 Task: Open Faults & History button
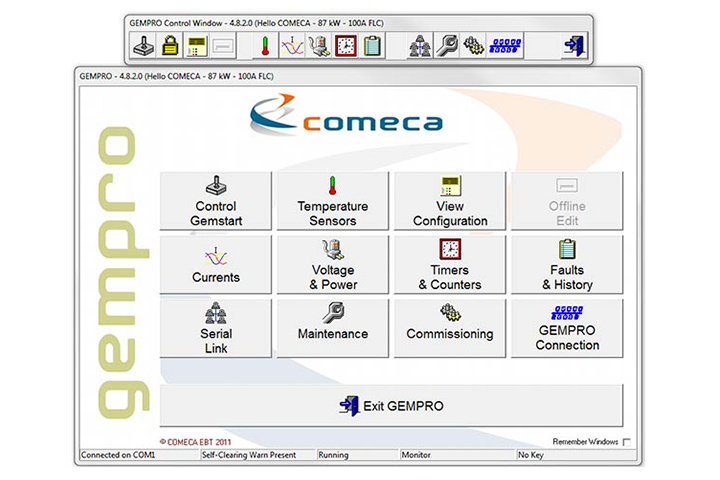click(567, 265)
